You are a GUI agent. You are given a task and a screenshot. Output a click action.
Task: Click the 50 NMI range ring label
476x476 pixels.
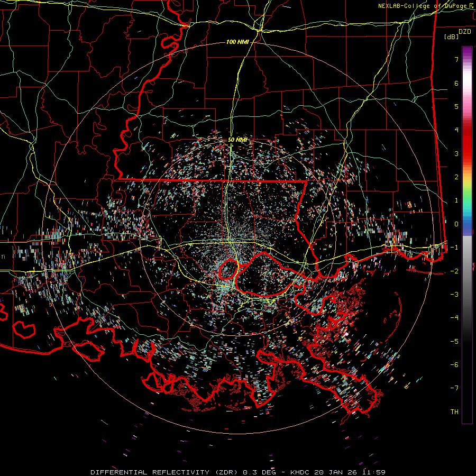coord(237,140)
